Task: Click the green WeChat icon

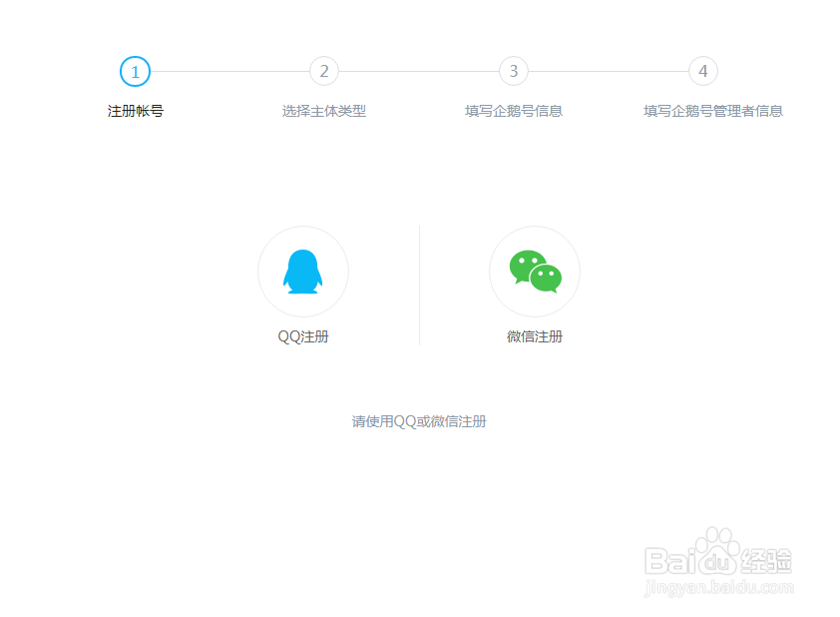Action: point(535,272)
